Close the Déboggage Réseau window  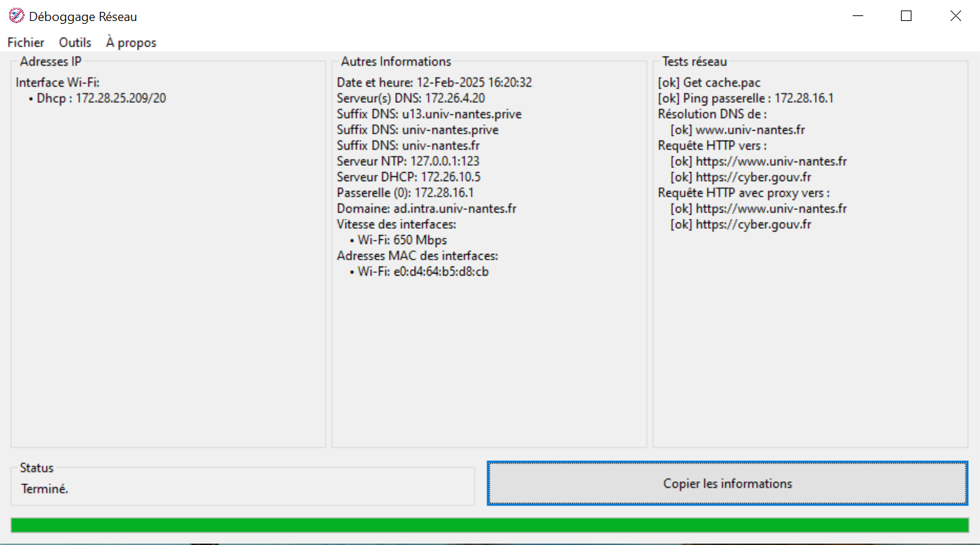(955, 16)
